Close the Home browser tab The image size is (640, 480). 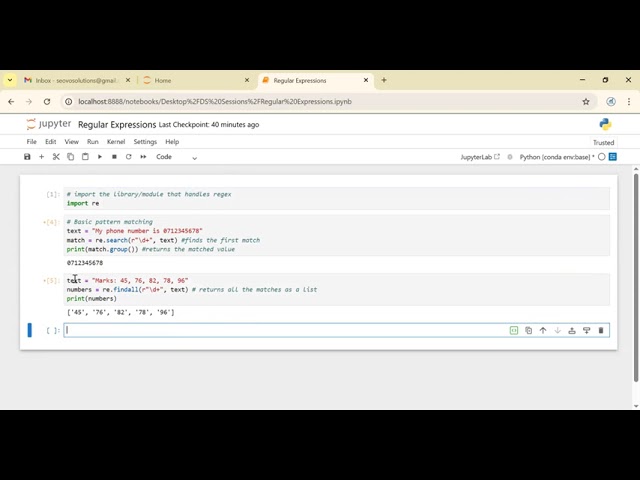point(247,80)
